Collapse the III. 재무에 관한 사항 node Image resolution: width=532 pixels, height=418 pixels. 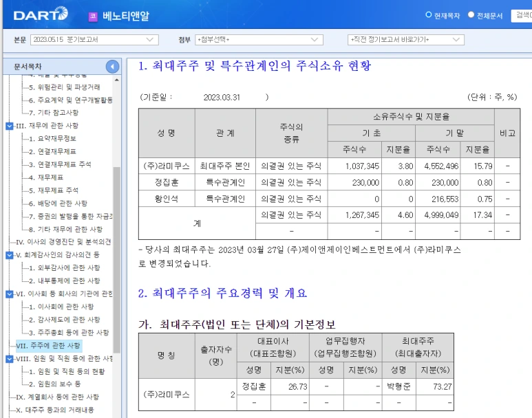(10, 126)
